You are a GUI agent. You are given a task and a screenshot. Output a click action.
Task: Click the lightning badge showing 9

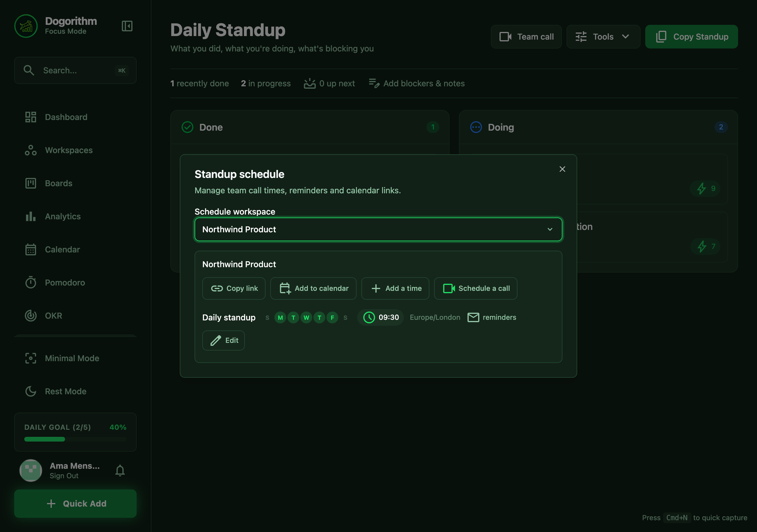705,189
